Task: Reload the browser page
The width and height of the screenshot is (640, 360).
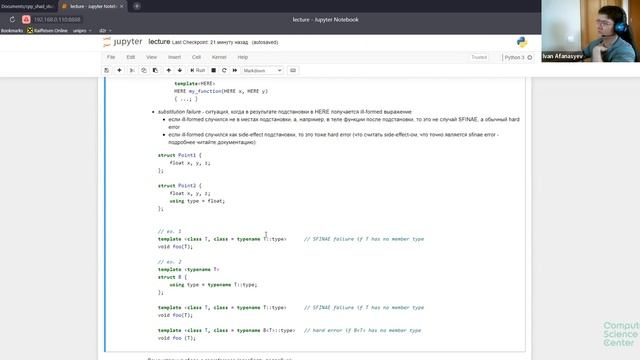Action: (x=12, y=19)
